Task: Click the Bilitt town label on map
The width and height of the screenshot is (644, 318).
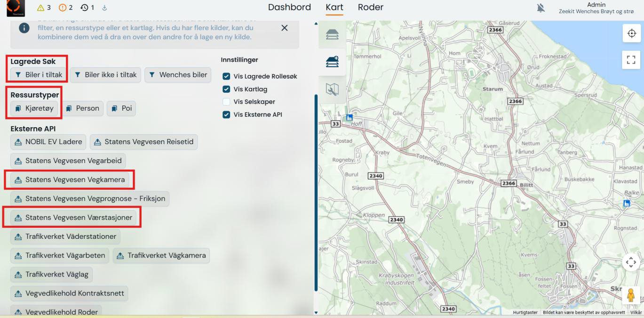Action: pyautogui.click(x=526, y=186)
